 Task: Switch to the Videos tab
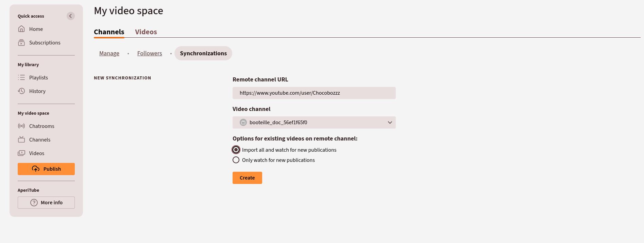[x=146, y=32]
